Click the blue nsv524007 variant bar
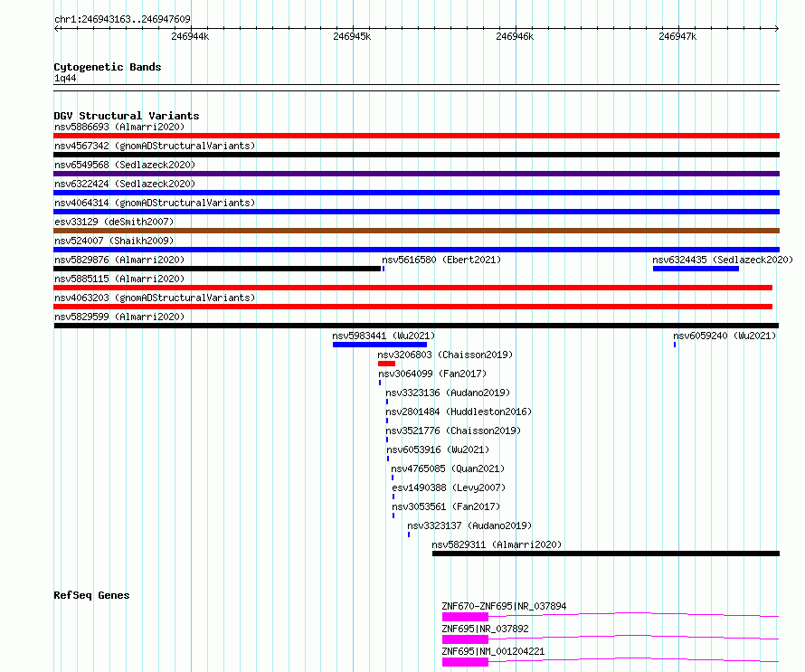 tap(416, 250)
